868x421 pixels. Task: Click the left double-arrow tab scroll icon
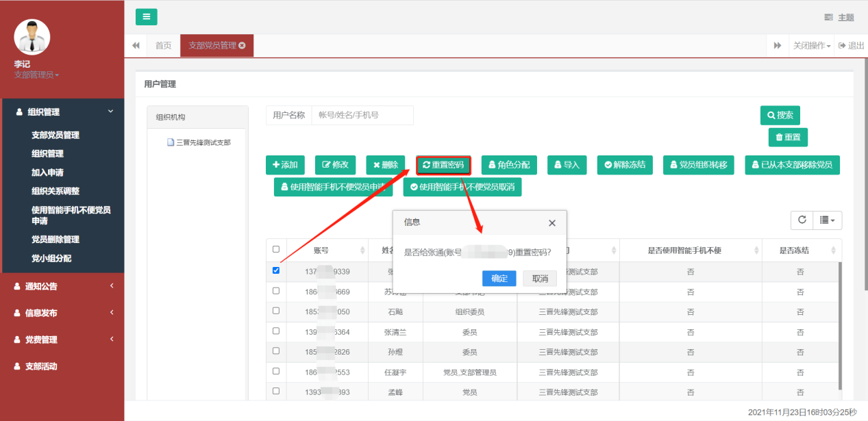point(136,46)
